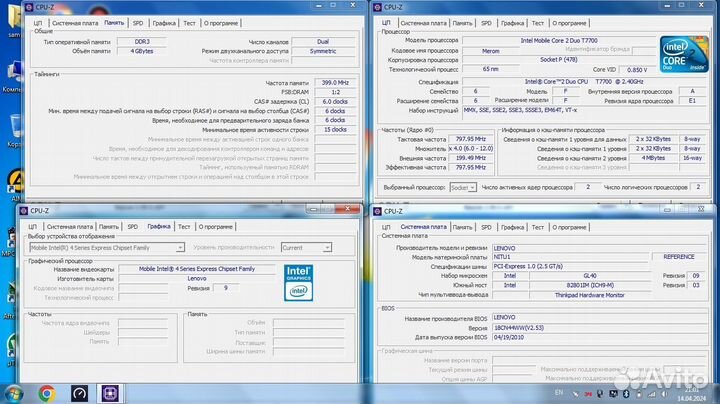
Task: Click the CPU-Z icon in Память window title bar
Action: pyautogui.click(x=29, y=7)
